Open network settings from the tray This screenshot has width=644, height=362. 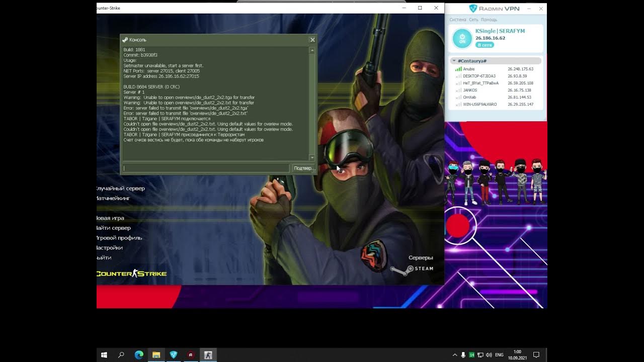click(x=480, y=355)
